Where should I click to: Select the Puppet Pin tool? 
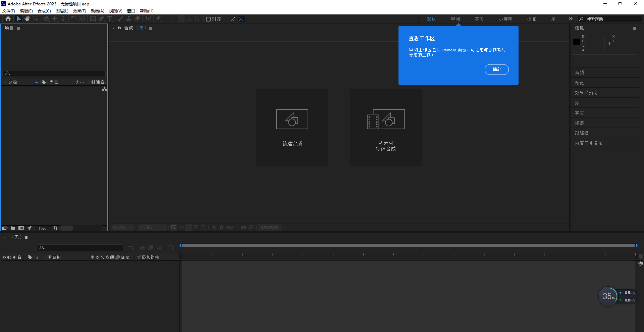pyautogui.click(x=158, y=19)
